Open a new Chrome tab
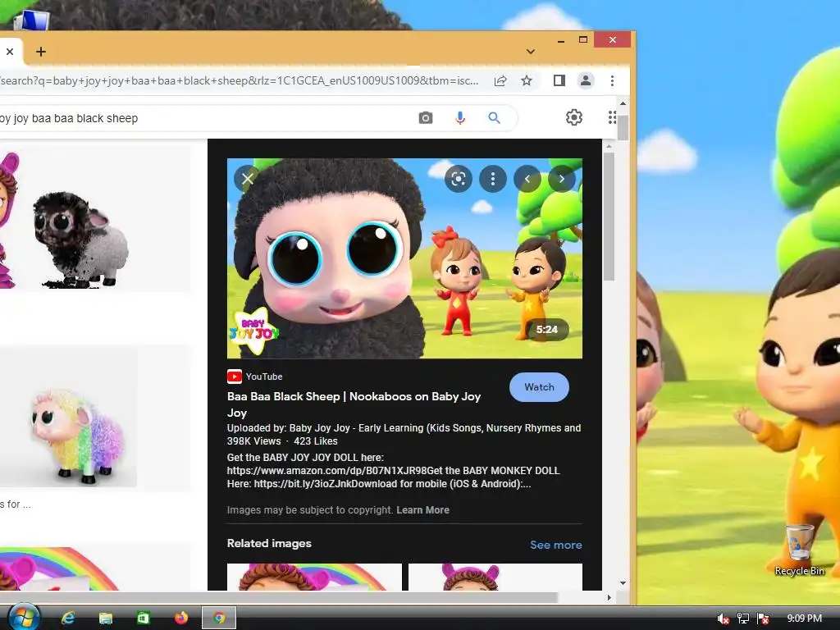The image size is (840, 630). pos(41,52)
